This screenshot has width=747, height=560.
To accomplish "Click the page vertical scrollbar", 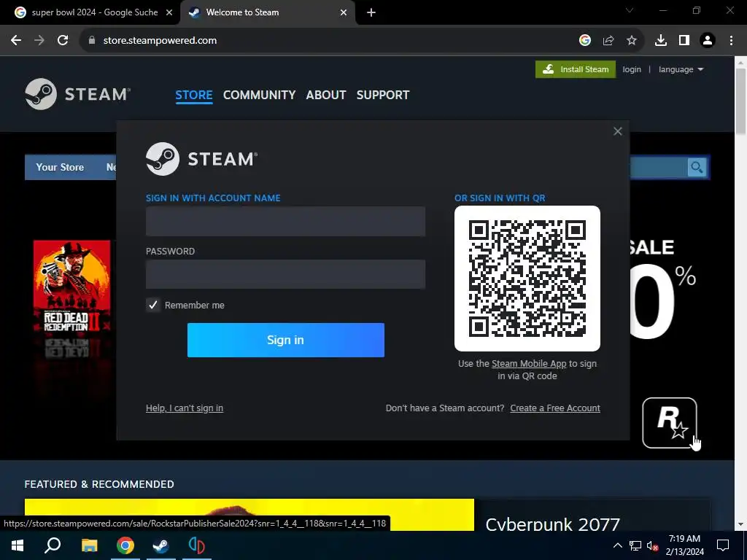I will click(x=741, y=102).
